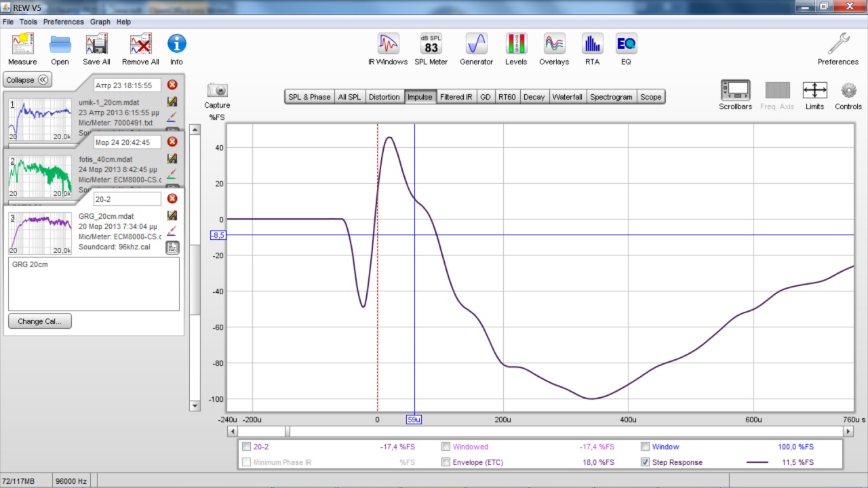868x488 pixels.
Task: Switch to the Spectrogram tab
Action: click(611, 97)
